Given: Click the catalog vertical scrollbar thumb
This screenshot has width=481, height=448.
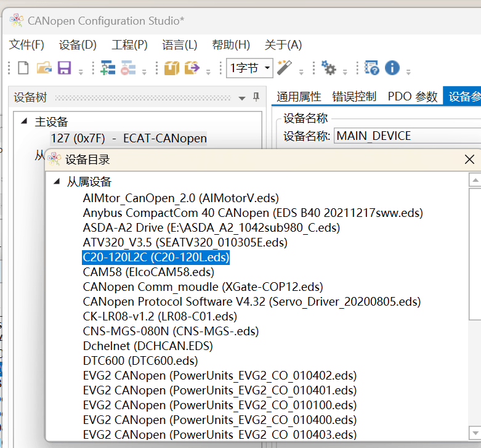Looking at the screenshot, I should (475, 255).
